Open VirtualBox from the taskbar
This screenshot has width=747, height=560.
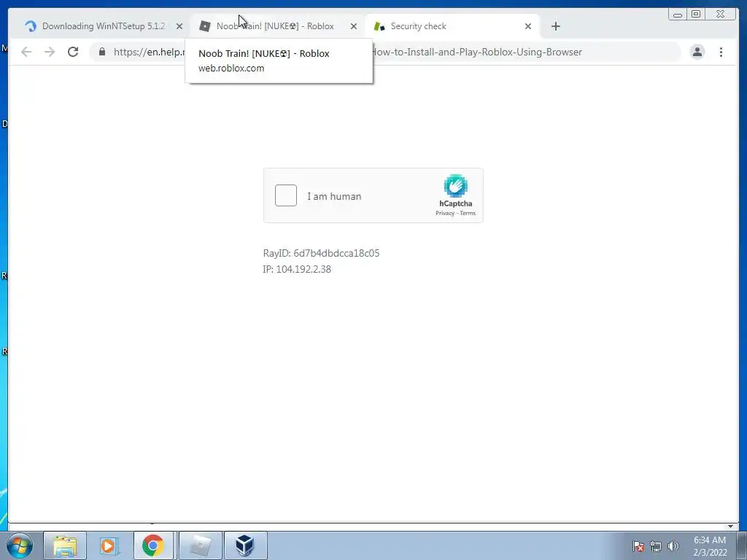[245, 545]
